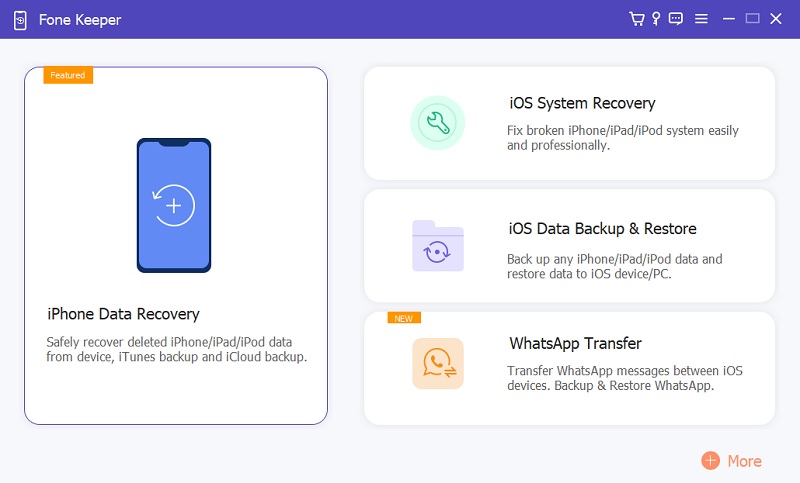Maximize the Fone Keeper window
The width and height of the screenshot is (800, 483).
pyautogui.click(x=753, y=19)
